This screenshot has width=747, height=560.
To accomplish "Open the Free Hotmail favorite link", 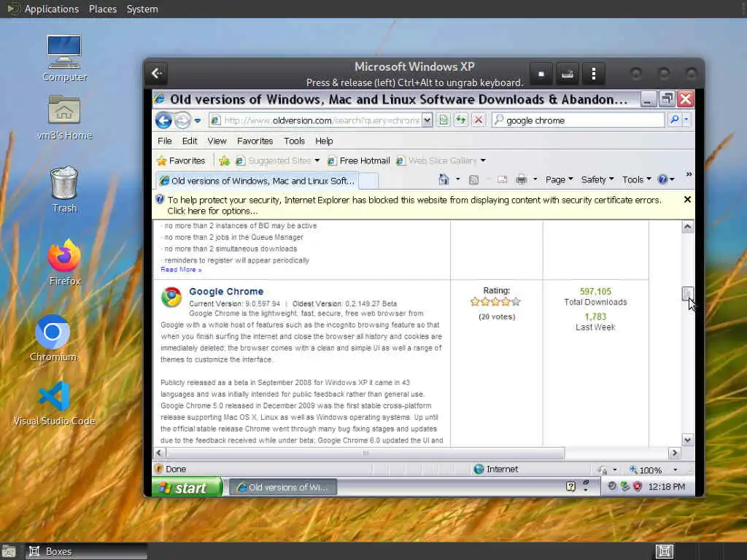I will 359,161.
